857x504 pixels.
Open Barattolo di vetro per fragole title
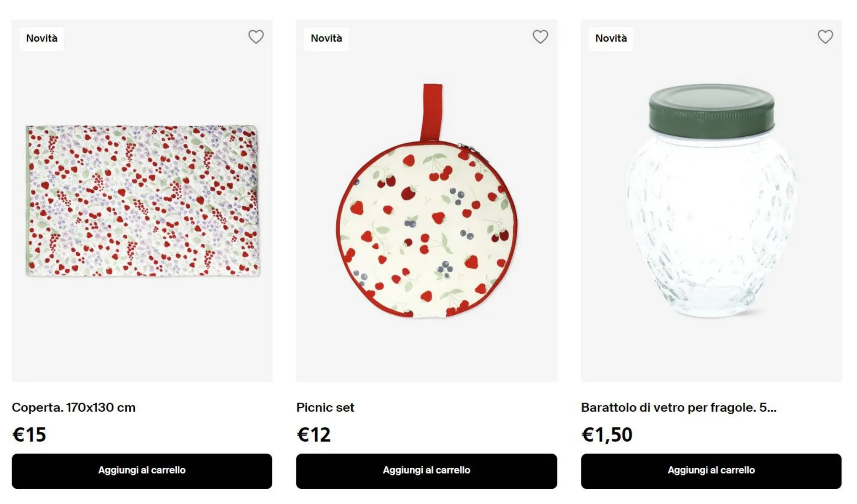678,407
